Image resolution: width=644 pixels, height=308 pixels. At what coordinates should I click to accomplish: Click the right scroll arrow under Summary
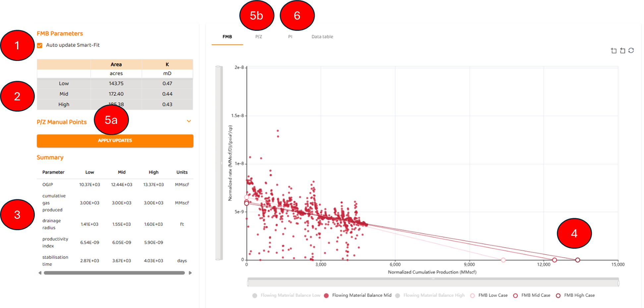point(190,273)
